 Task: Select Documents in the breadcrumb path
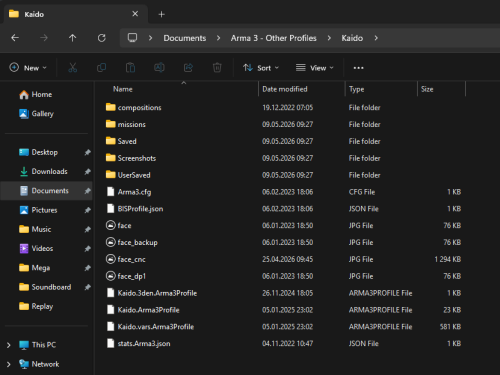click(185, 38)
